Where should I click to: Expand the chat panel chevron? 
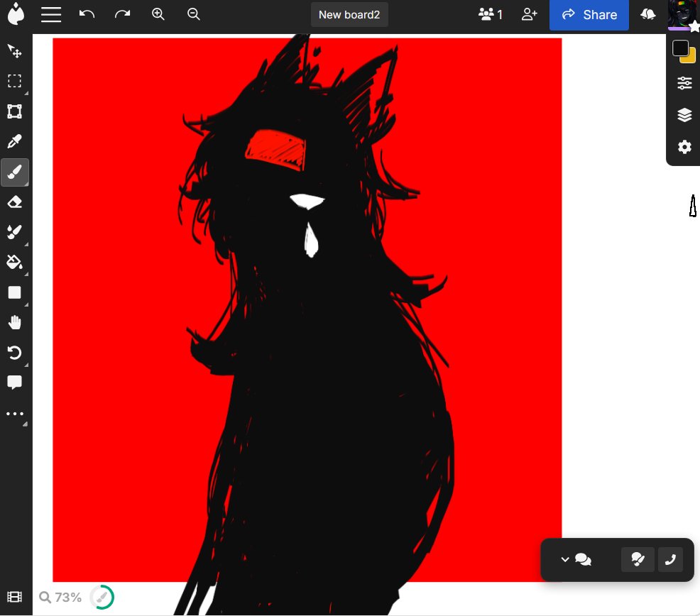coord(564,559)
